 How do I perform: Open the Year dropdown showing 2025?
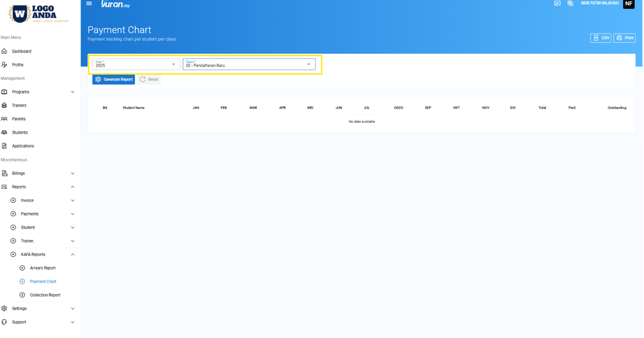[x=136, y=64]
